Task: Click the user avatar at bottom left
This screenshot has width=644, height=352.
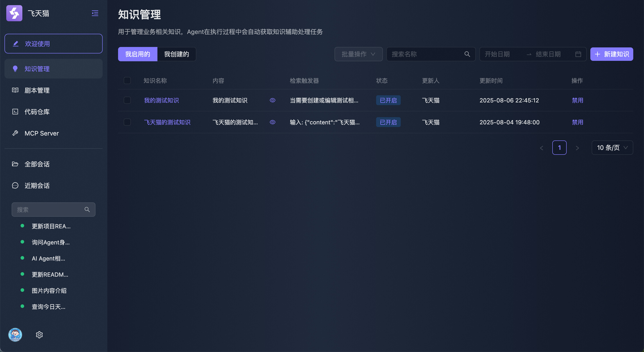Action: pos(15,335)
